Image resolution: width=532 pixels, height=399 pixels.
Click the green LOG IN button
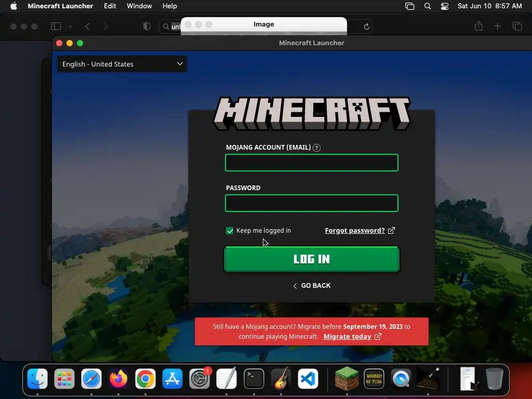312,259
